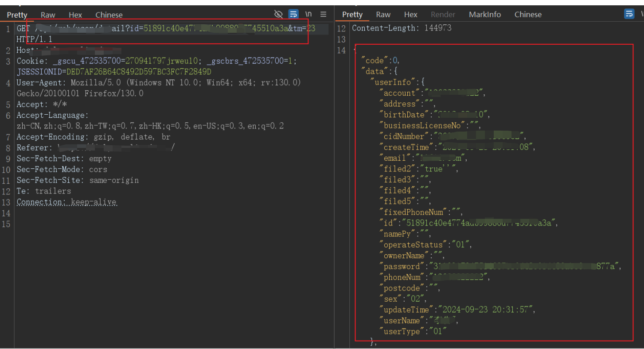Click the "data":{ JSON line
Viewport: 644px width, 349px height.
tap(379, 71)
